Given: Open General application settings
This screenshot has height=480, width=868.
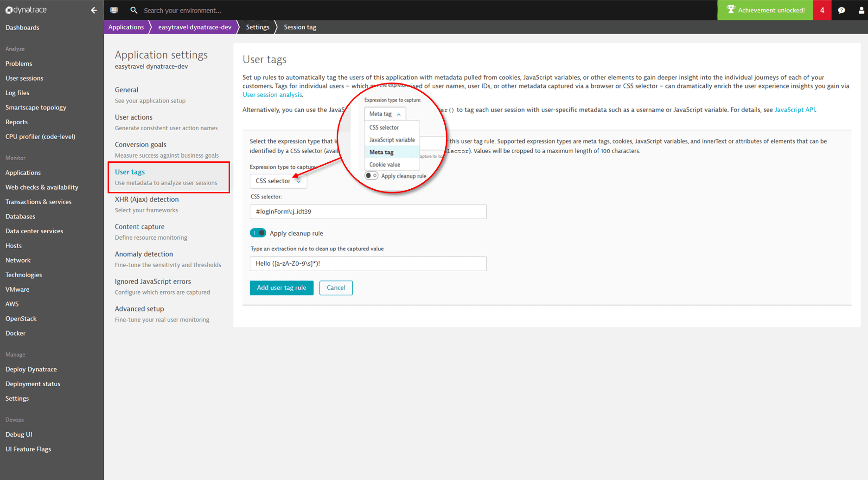Looking at the screenshot, I should pos(127,90).
